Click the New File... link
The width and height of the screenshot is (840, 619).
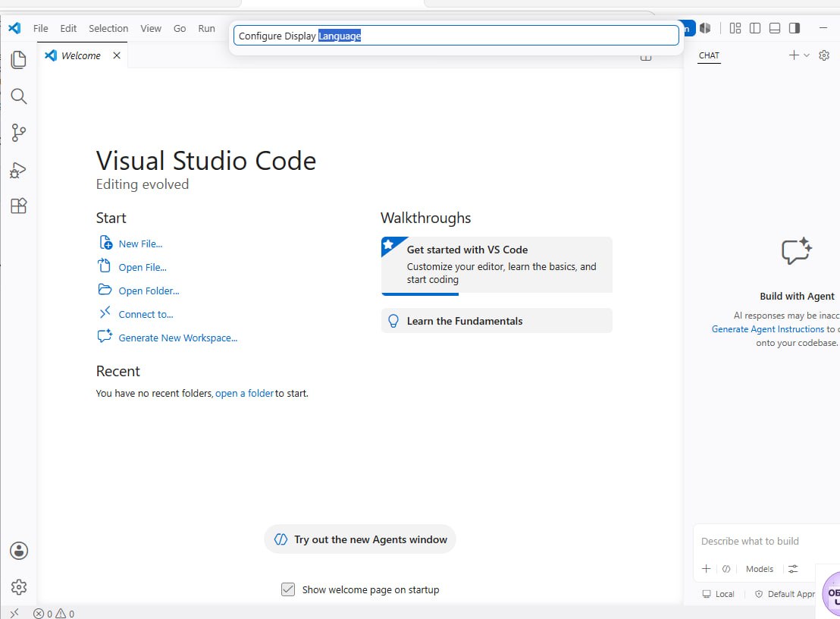pos(140,244)
